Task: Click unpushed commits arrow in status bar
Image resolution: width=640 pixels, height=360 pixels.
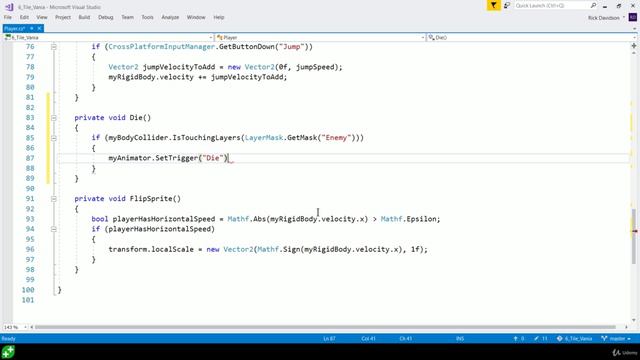Action: pyautogui.click(x=519, y=338)
